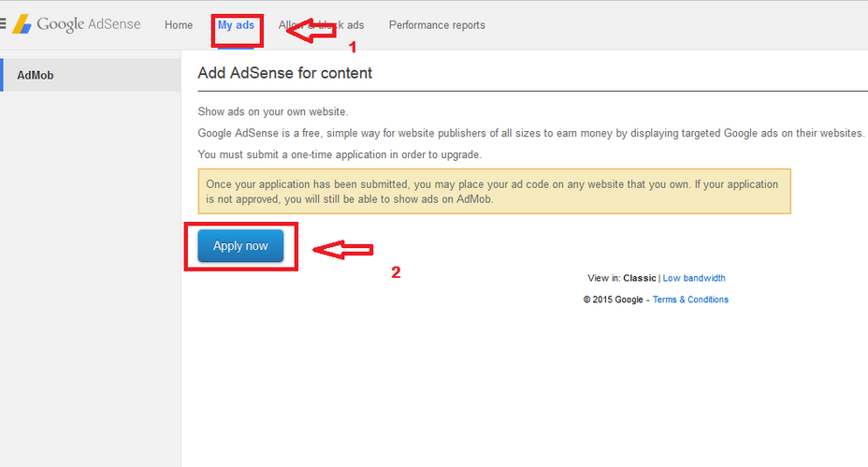This screenshot has width=868, height=467.
Task: Open the hamburger navigation menu
Action: (3, 23)
